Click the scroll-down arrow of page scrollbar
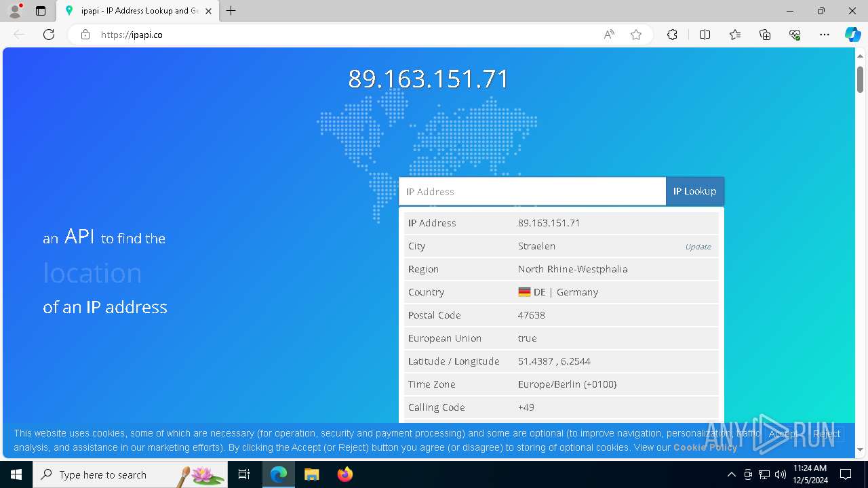This screenshot has height=488, width=868. click(x=860, y=449)
